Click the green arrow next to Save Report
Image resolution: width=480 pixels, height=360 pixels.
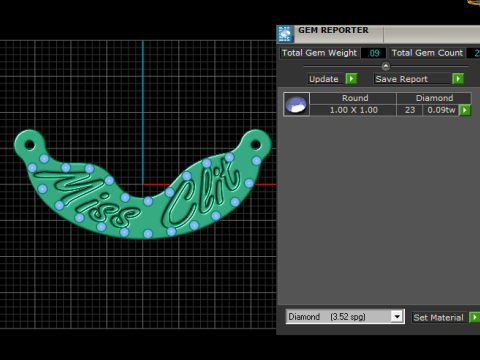click(x=458, y=79)
